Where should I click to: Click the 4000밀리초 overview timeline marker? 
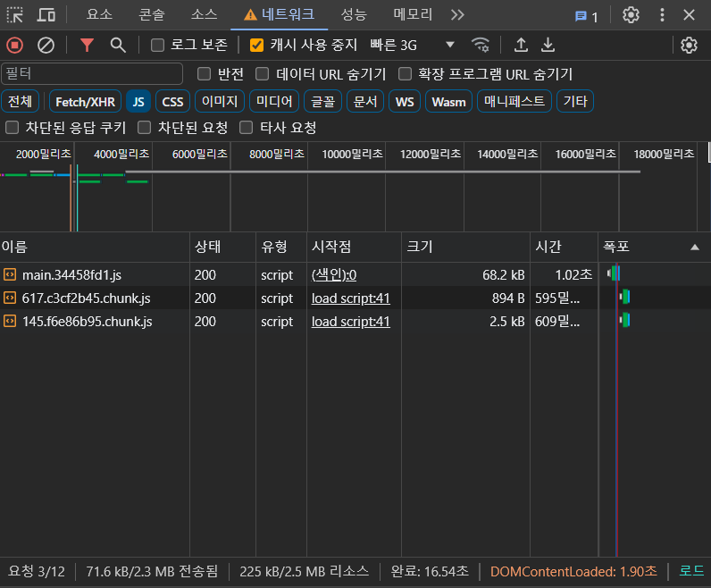tap(121, 155)
